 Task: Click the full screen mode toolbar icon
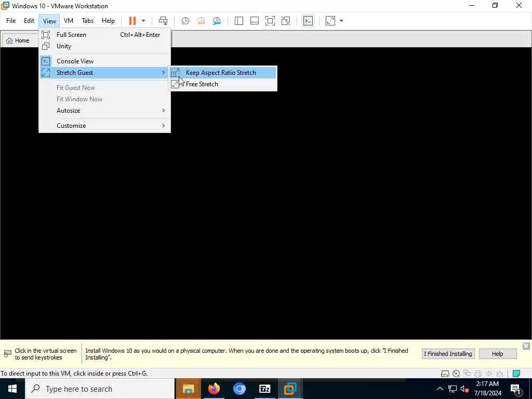click(270, 21)
